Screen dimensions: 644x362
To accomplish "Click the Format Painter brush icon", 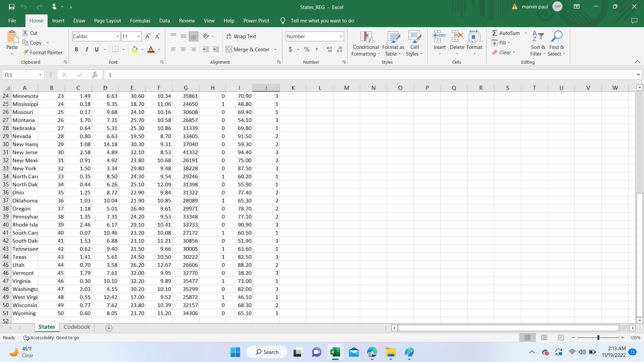I will point(25,52).
